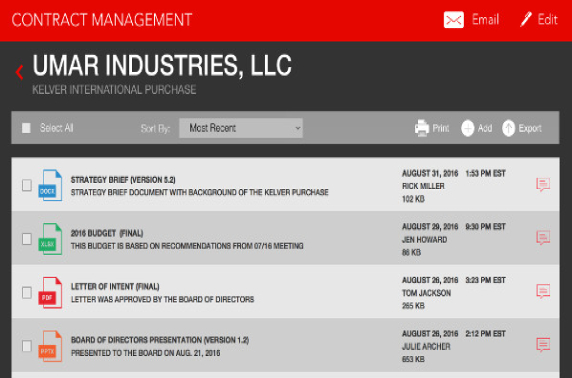This screenshot has width=572, height=378.
Task: Click the Edit pencil icon
Action: (526, 19)
